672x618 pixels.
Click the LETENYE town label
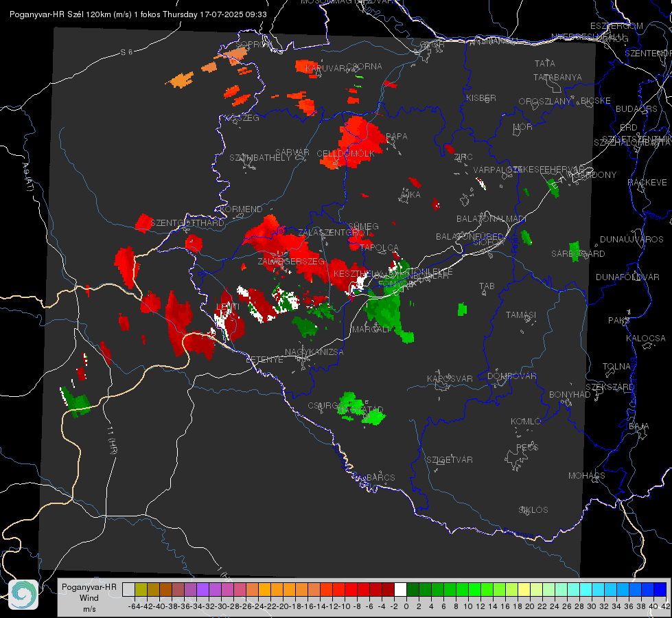[x=264, y=359]
